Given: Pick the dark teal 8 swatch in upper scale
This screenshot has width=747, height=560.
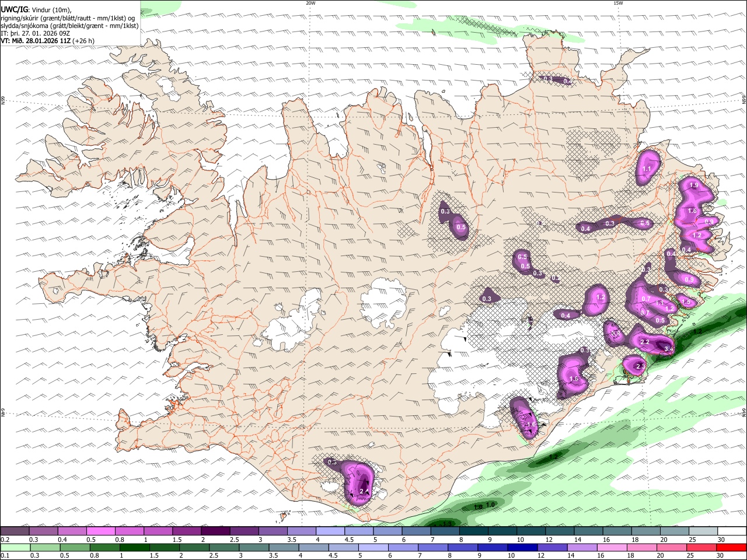Looking at the screenshot, I should tap(474, 531).
